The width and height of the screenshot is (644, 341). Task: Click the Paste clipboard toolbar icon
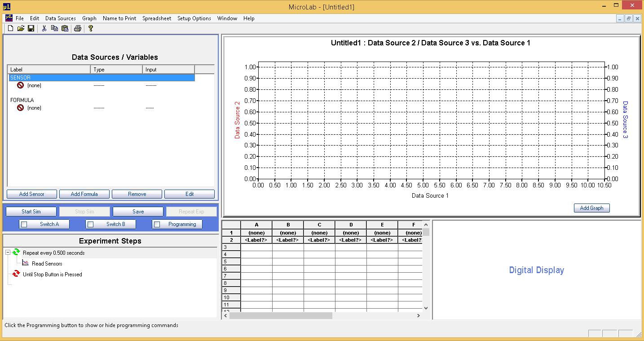pos(65,28)
